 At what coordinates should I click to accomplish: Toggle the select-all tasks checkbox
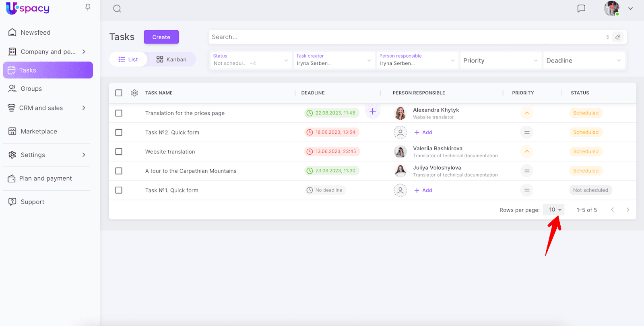[x=119, y=93]
